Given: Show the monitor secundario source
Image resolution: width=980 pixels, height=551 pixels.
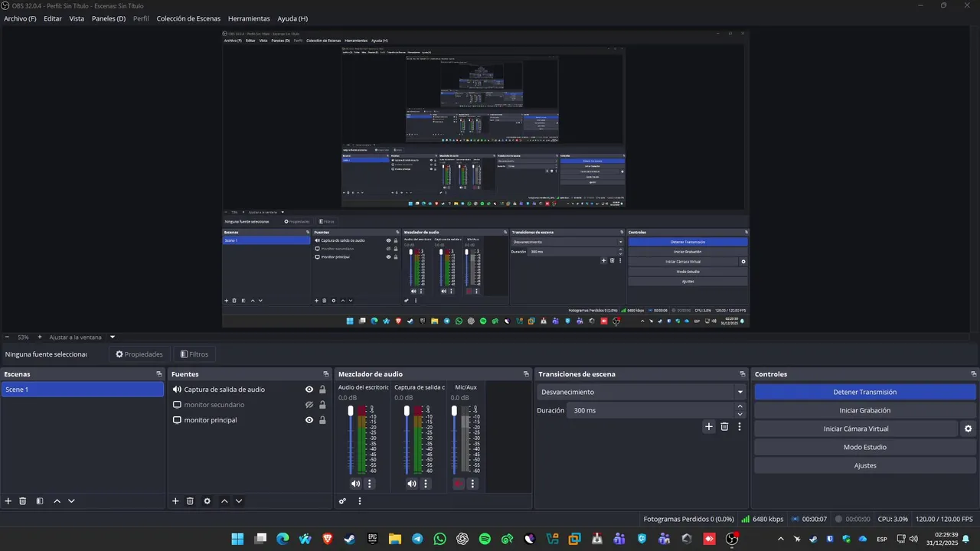Looking at the screenshot, I should coord(309,405).
